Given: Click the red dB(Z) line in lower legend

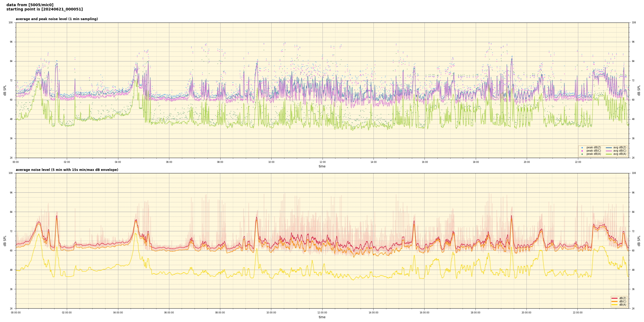Looking at the screenshot, I should pos(614,298).
